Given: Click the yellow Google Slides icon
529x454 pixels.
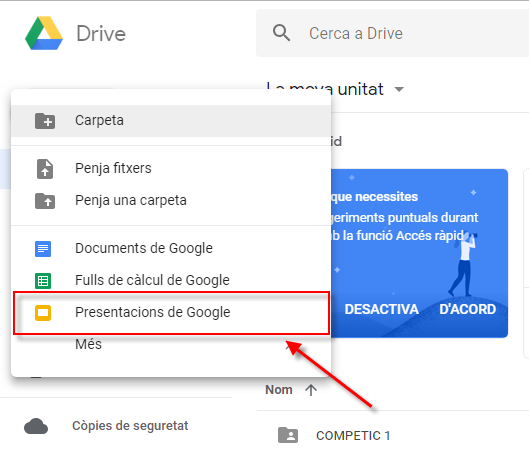Looking at the screenshot, I should coord(43,313).
